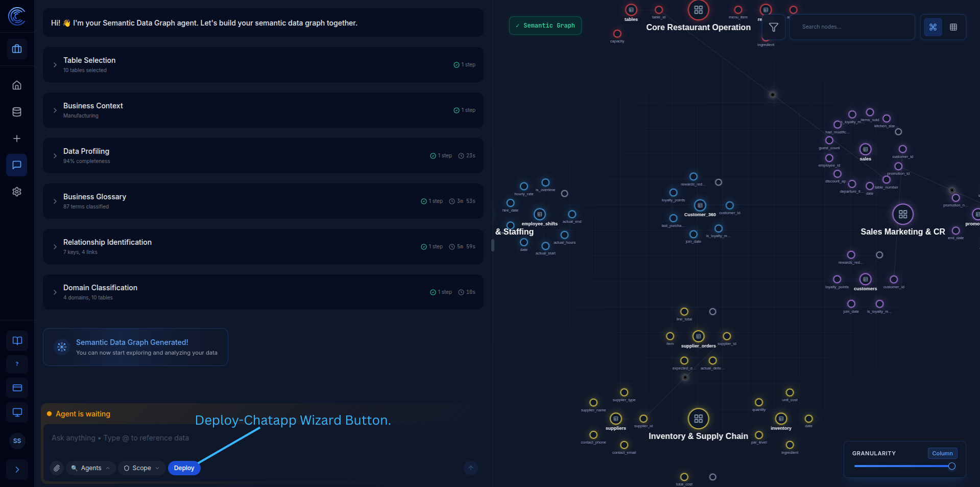Image resolution: width=980 pixels, height=487 pixels.
Task: Open the filter funnel icon in graph
Action: [x=774, y=27]
